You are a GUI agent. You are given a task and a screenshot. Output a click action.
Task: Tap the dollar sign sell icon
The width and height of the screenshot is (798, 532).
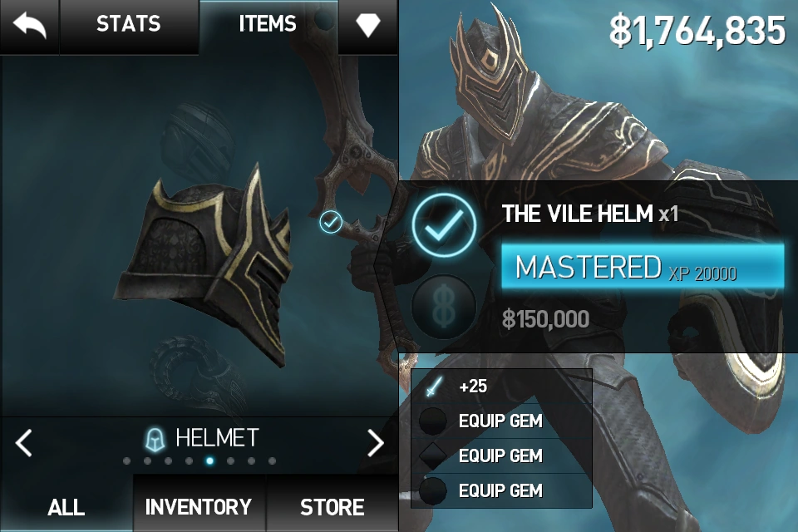click(x=443, y=308)
